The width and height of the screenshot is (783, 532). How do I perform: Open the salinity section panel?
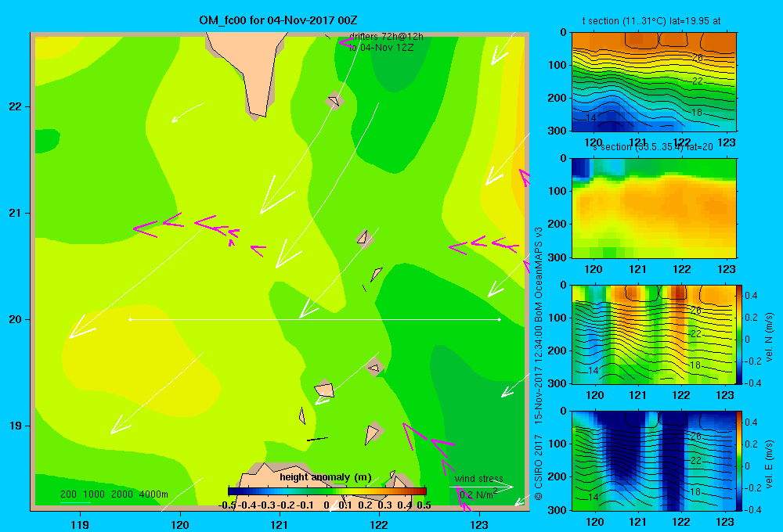click(654, 208)
